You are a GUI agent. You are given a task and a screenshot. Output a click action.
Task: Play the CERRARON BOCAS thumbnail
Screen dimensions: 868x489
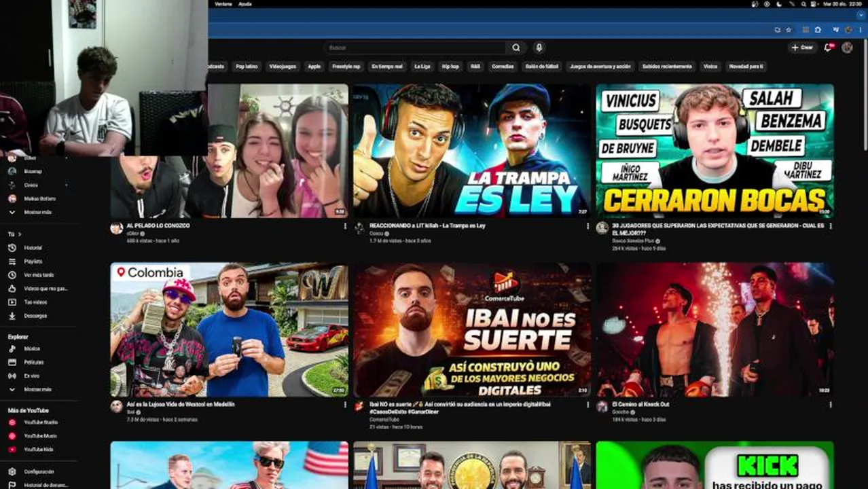(715, 150)
